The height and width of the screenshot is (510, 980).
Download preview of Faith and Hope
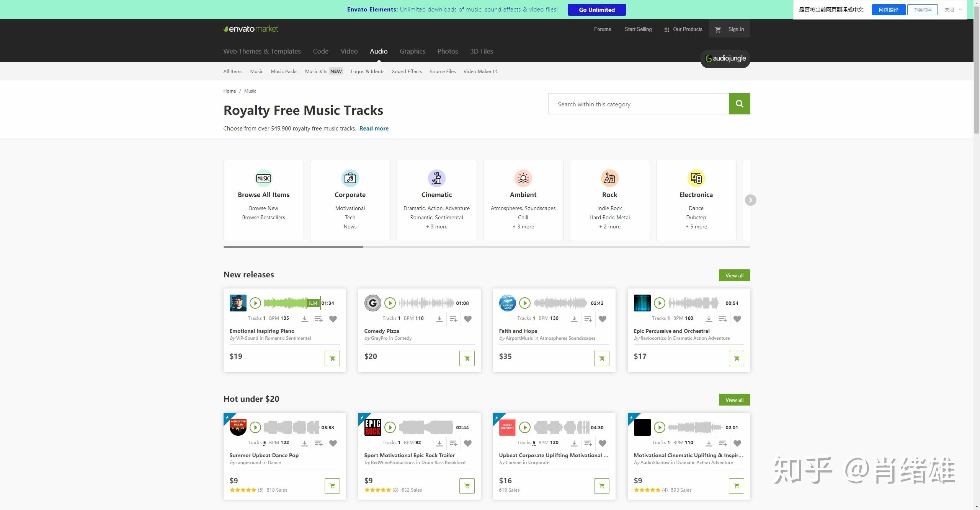pos(574,319)
